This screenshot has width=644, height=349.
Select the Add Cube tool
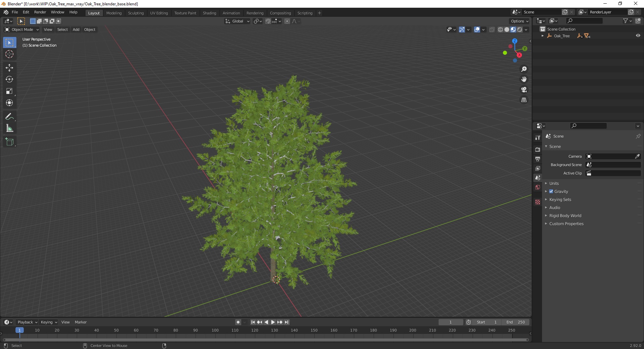coord(9,142)
